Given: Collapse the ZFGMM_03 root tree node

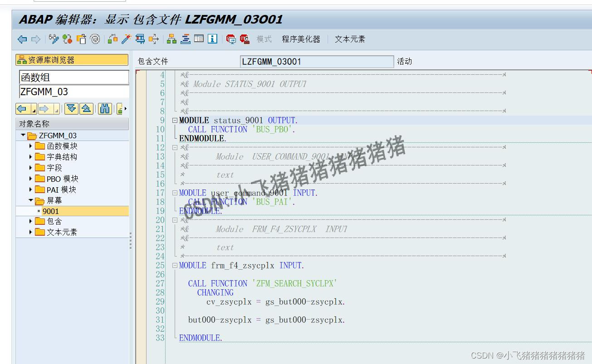Looking at the screenshot, I should point(23,135).
